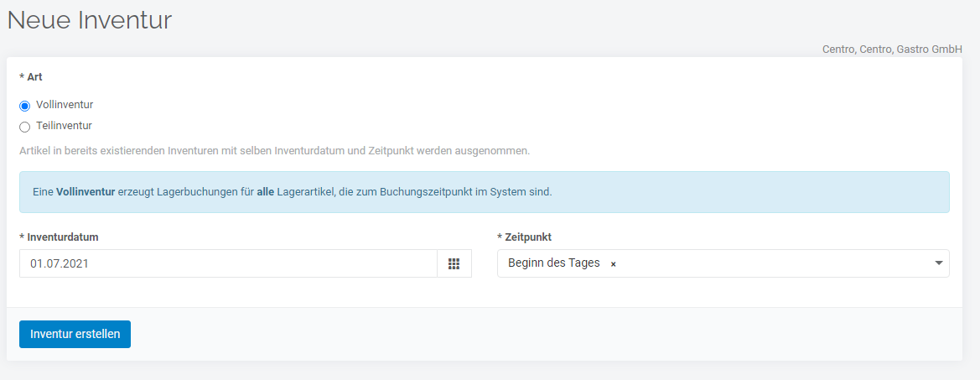This screenshot has height=380, width=980.
Task: Click the 'Inventur erstellen' button
Action: (75, 335)
